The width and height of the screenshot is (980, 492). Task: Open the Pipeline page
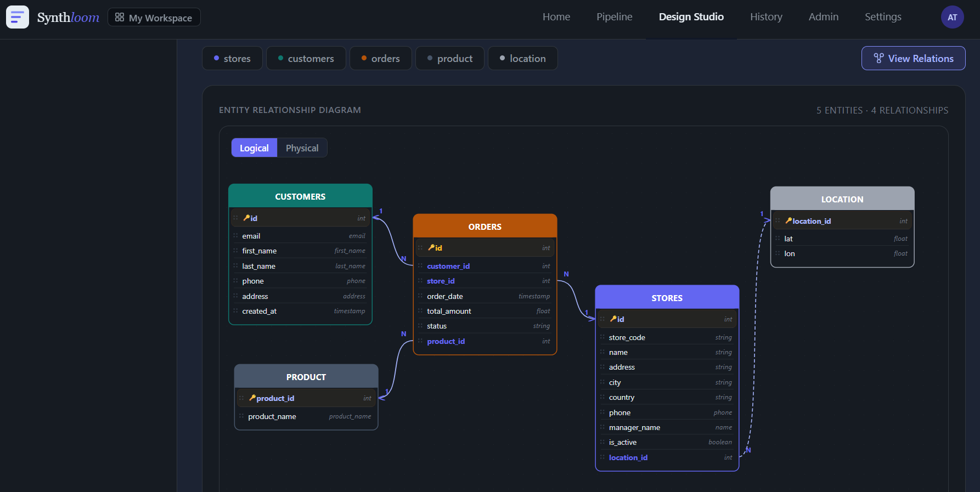coord(615,17)
